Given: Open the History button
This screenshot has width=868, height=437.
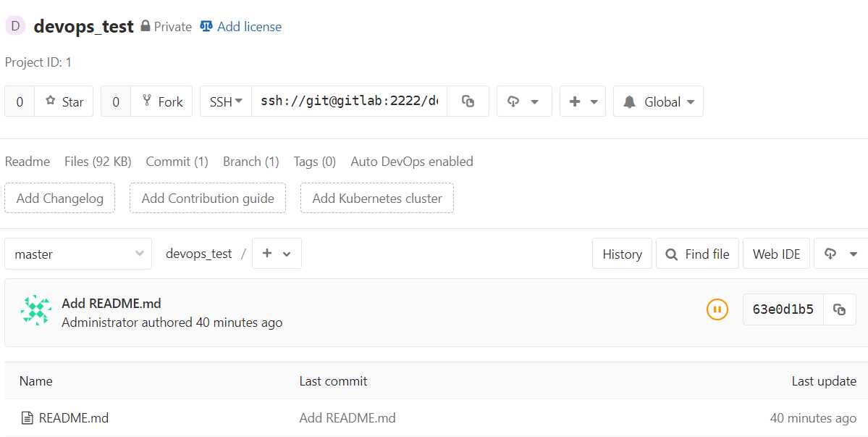Looking at the screenshot, I should pyautogui.click(x=622, y=254).
